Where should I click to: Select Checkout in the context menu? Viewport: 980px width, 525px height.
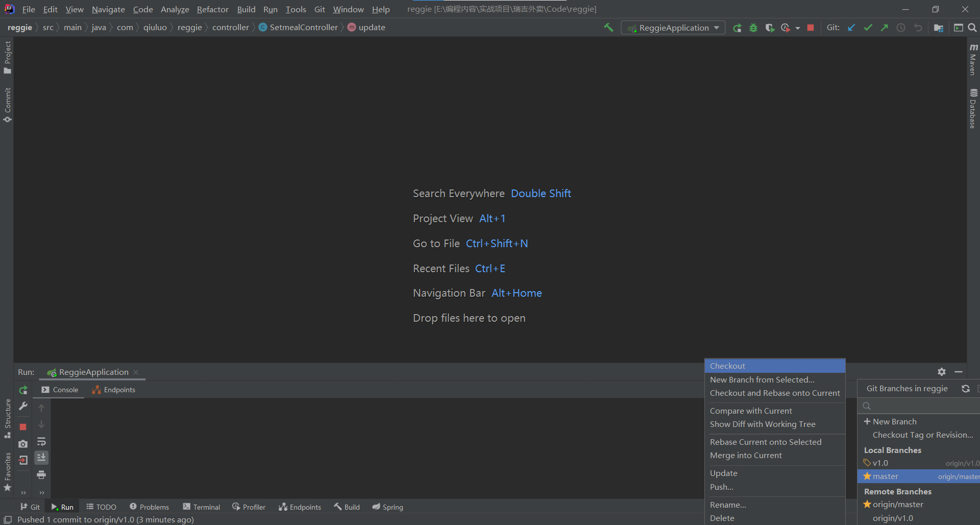pyautogui.click(x=775, y=366)
